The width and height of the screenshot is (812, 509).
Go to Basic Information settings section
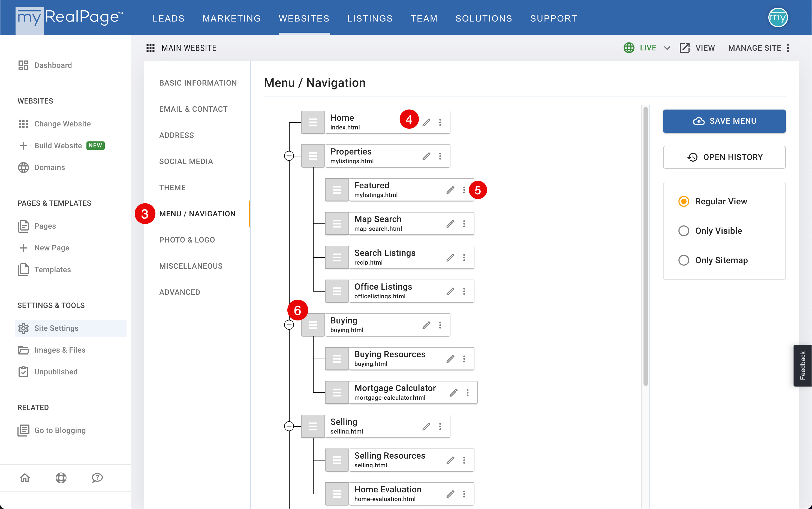(x=198, y=83)
